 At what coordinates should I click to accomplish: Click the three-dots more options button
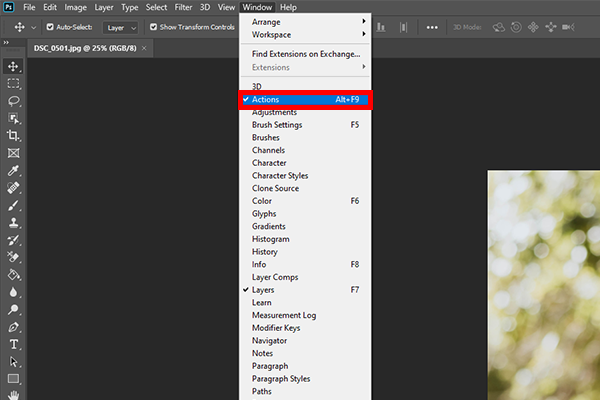coord(431,28)
